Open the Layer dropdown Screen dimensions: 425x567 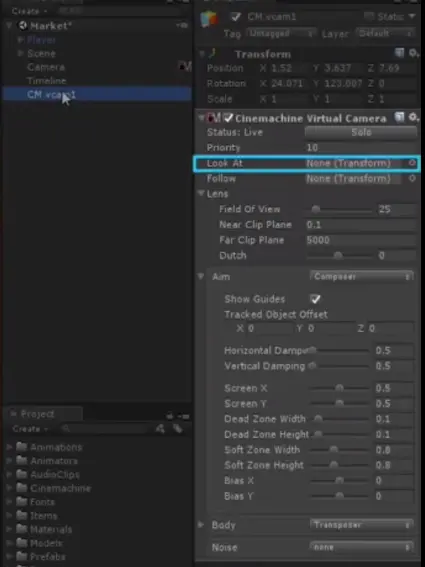(x=385, y=34)
